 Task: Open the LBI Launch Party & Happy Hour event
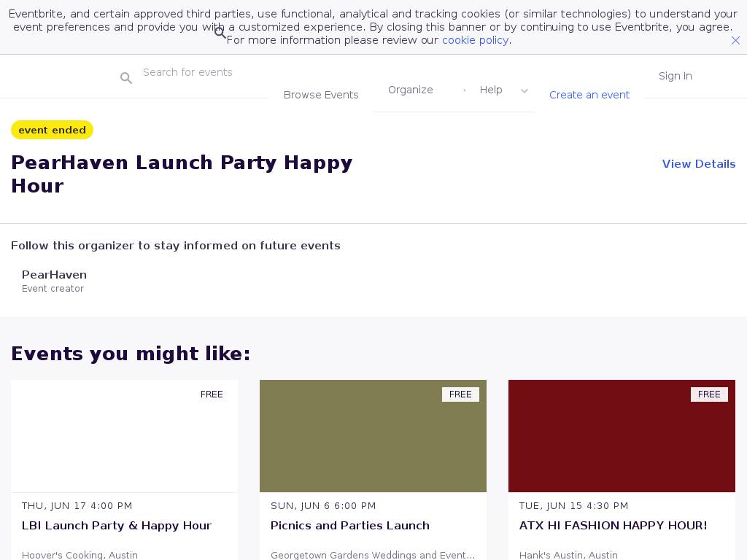tap(117, 526)
